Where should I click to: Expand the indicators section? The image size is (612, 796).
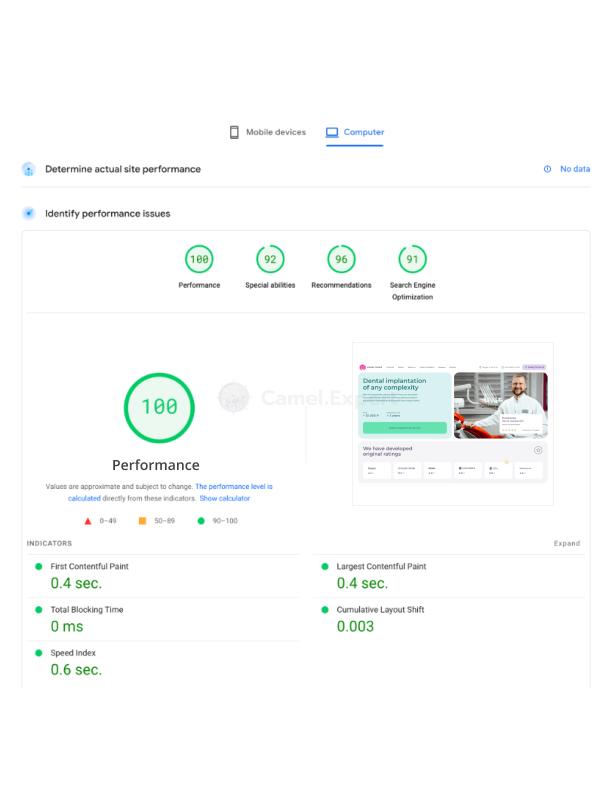[x=566, y=544]
